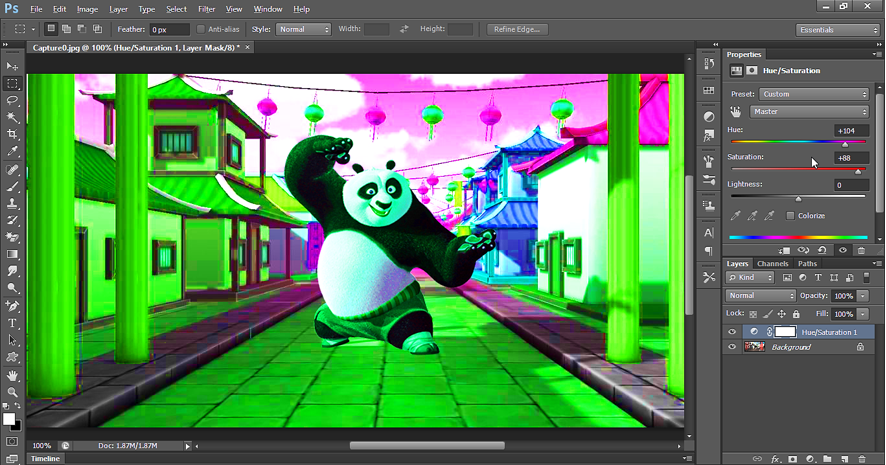Screen dimensions: 886x465
Task: Click the Saturation slider handle
Action: click(x=858, y=171)
